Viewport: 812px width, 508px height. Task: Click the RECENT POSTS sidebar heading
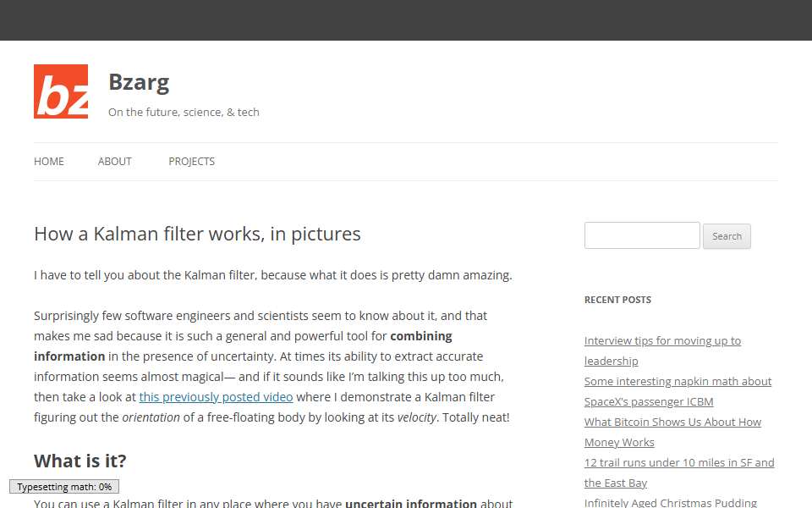point(617,300)
